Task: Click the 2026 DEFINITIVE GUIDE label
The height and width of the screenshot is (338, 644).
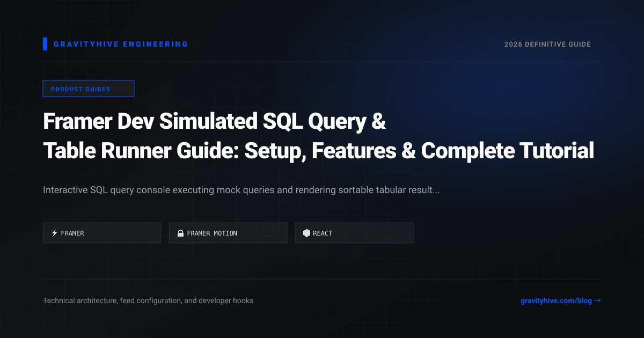Action: [x=547, y=45]
